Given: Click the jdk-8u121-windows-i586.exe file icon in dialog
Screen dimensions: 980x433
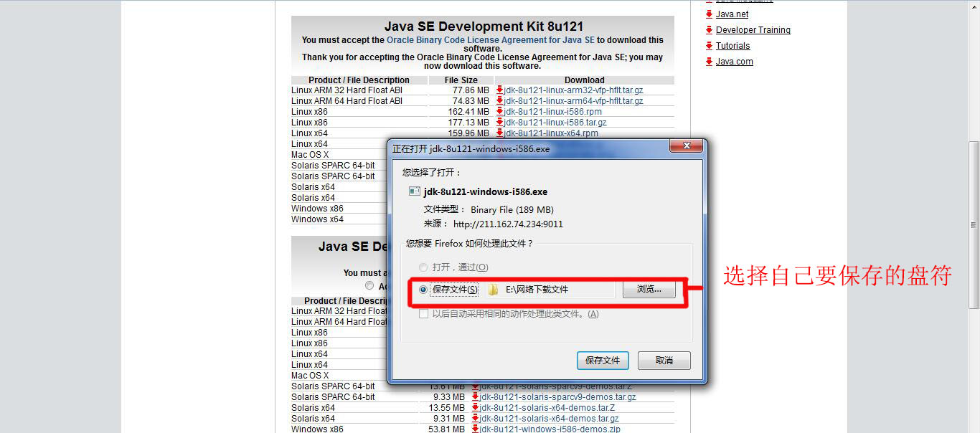Looking at the screenshot, I should (414, 191).
